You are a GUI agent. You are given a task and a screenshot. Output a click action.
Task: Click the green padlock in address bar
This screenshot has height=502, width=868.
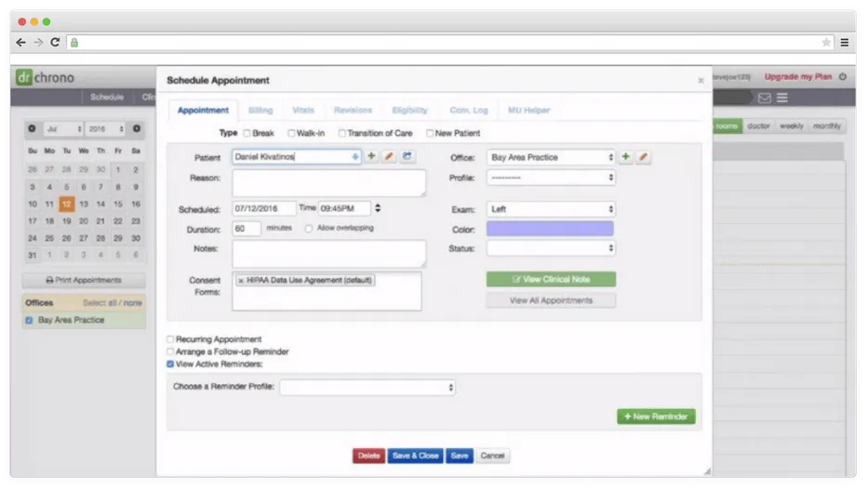tap(74, 43)
